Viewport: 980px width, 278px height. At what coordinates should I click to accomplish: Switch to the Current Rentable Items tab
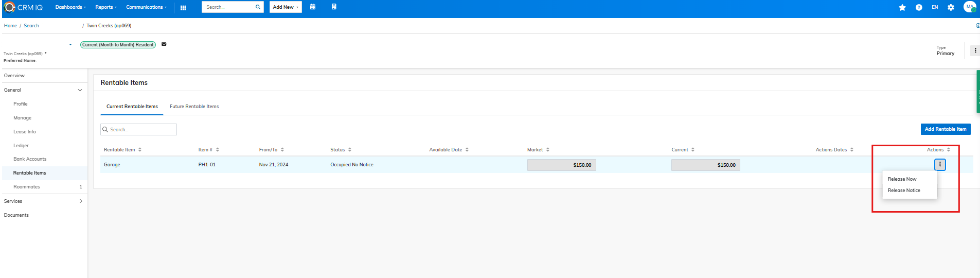pos(132,107)
